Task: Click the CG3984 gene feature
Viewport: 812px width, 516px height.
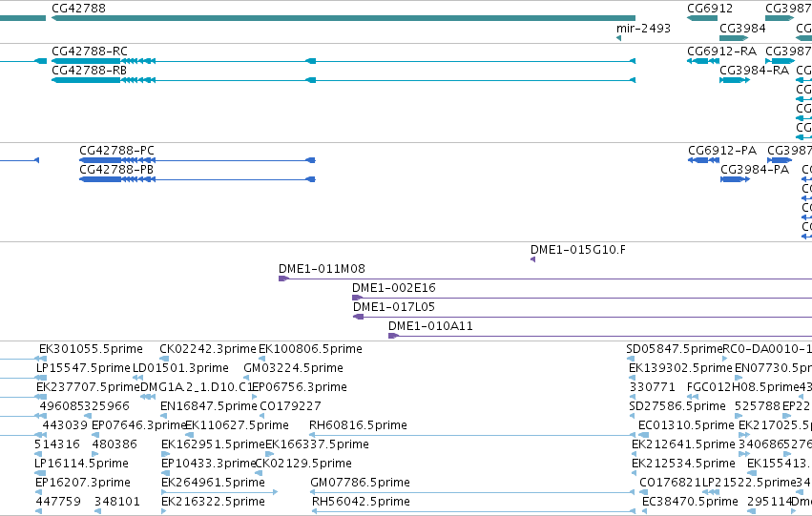Action: (x=735, y=38)
